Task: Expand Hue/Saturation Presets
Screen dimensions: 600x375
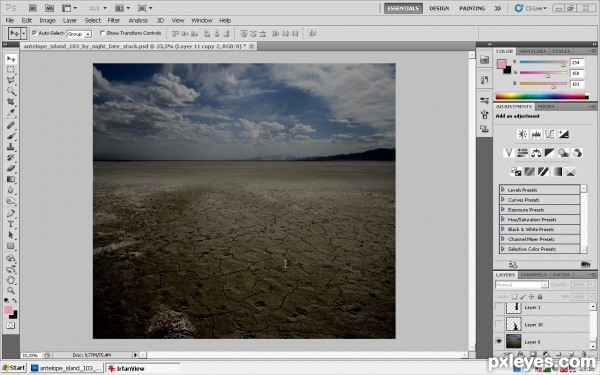Action: click(x=503, y=219)
